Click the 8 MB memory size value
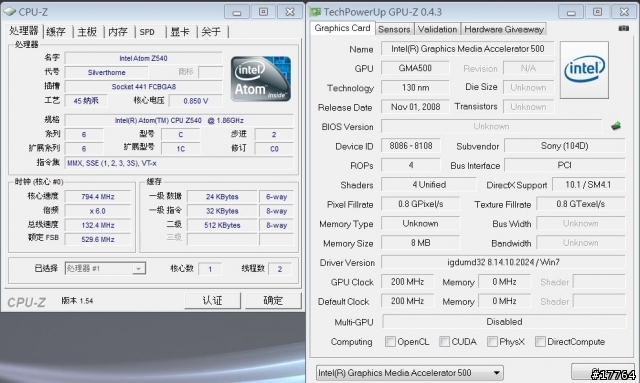 (x=420, y=243)
